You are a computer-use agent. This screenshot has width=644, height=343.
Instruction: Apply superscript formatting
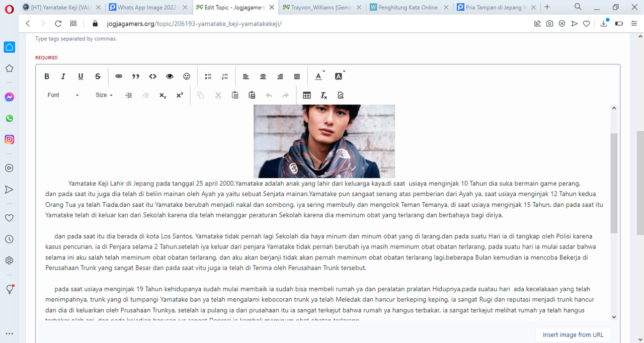(x=180, y=95)
